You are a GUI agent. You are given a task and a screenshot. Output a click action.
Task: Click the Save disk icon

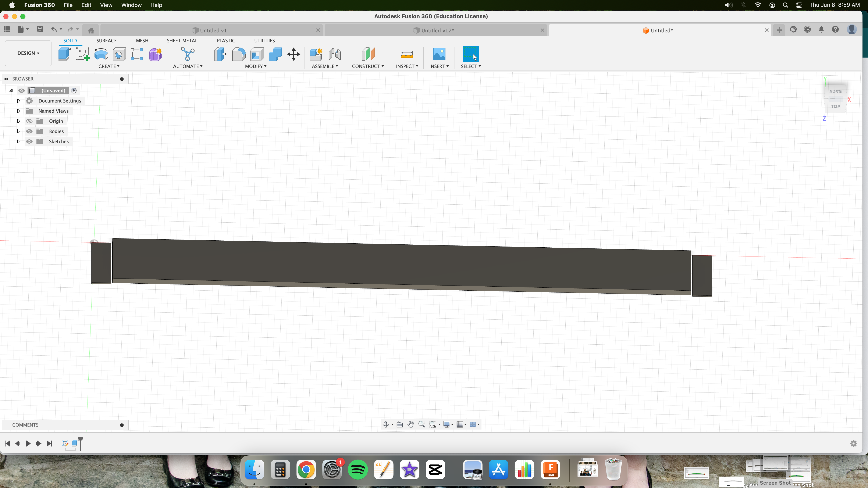(x=40, y=29)
